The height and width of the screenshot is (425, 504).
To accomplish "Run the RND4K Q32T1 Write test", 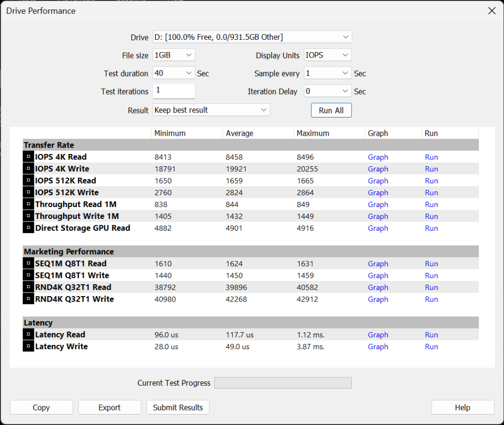I will click(431, 300).
